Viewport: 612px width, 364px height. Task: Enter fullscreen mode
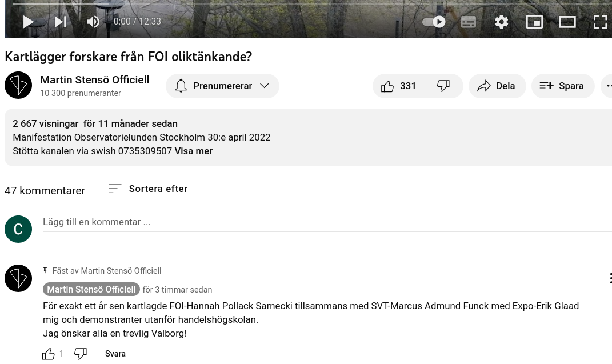coord(600,22)
